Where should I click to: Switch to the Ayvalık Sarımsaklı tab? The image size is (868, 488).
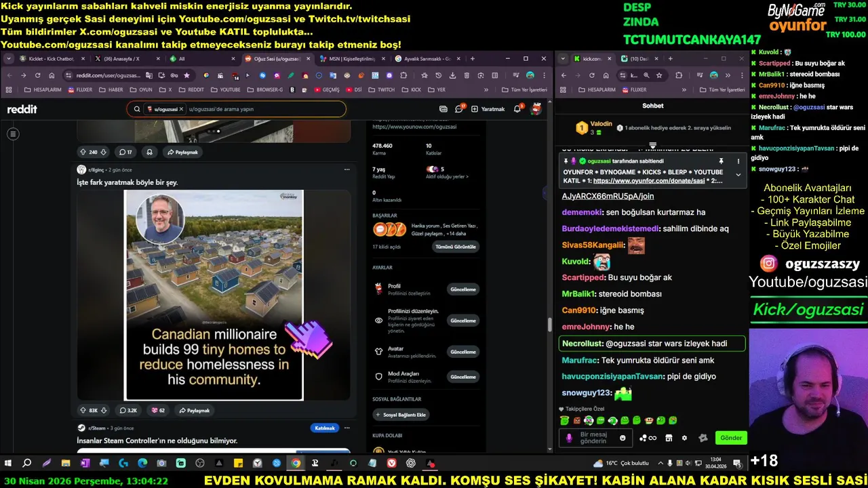pos(426,59)
